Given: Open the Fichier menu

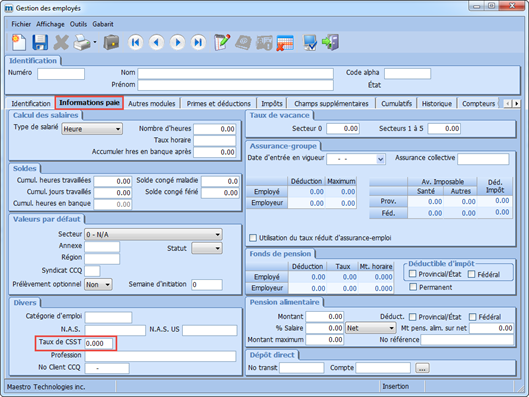Looking at the screenshot, I should (21, 24).
